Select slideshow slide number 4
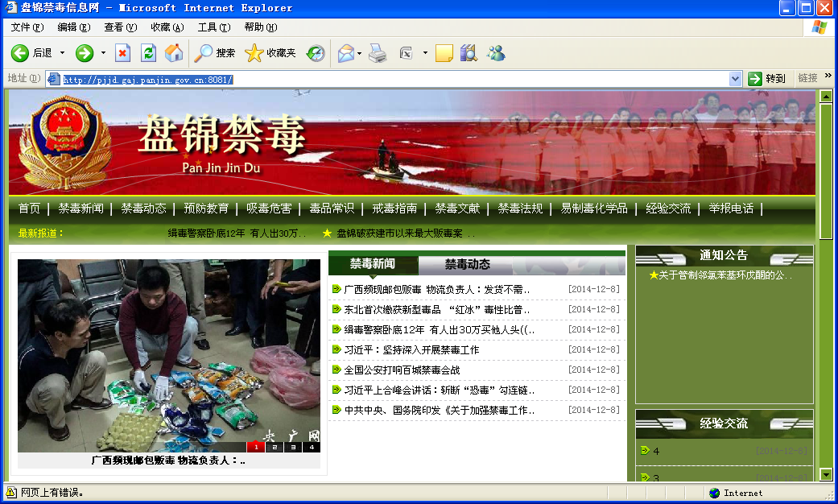Image resolution: width=838 pixels, height=504 pixels. point(312,447)
